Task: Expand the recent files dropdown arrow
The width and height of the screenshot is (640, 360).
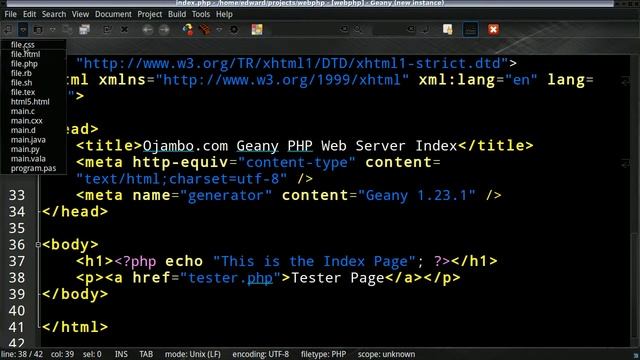Action: 53,29
